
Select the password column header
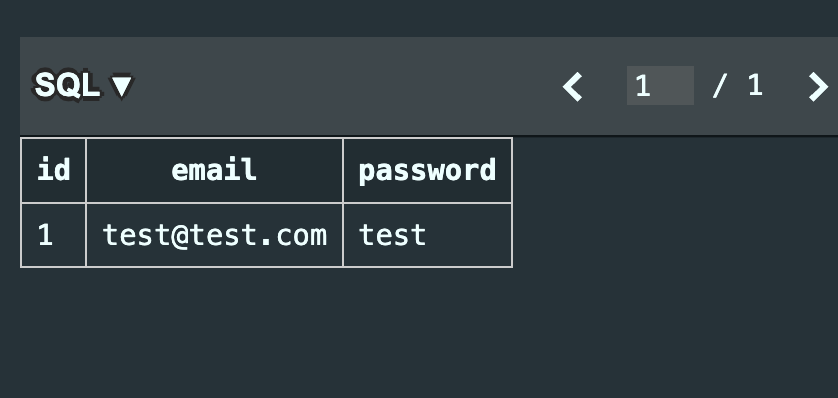[428, 170]
